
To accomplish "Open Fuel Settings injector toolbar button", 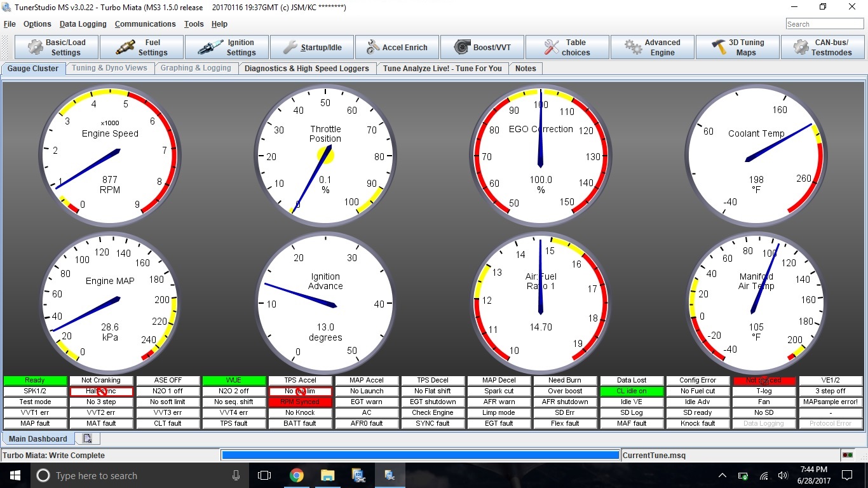I will tap(142, 48).
